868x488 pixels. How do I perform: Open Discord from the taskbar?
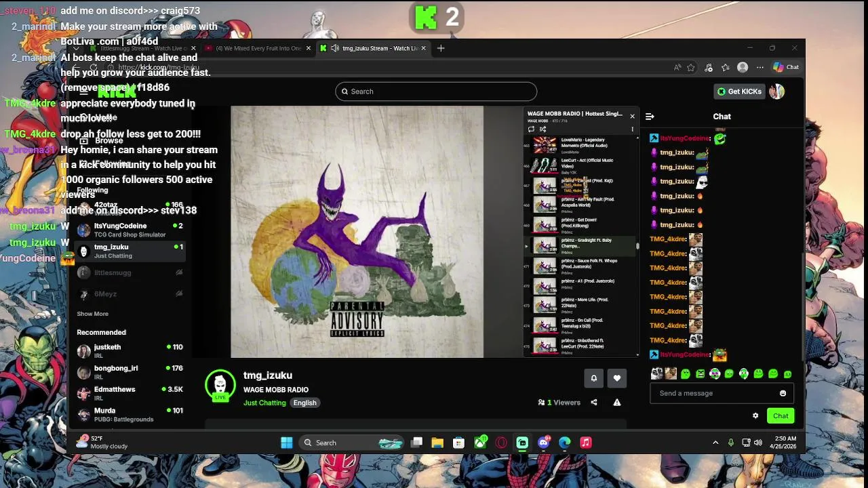pyautogui.click(x=544, y=443)
